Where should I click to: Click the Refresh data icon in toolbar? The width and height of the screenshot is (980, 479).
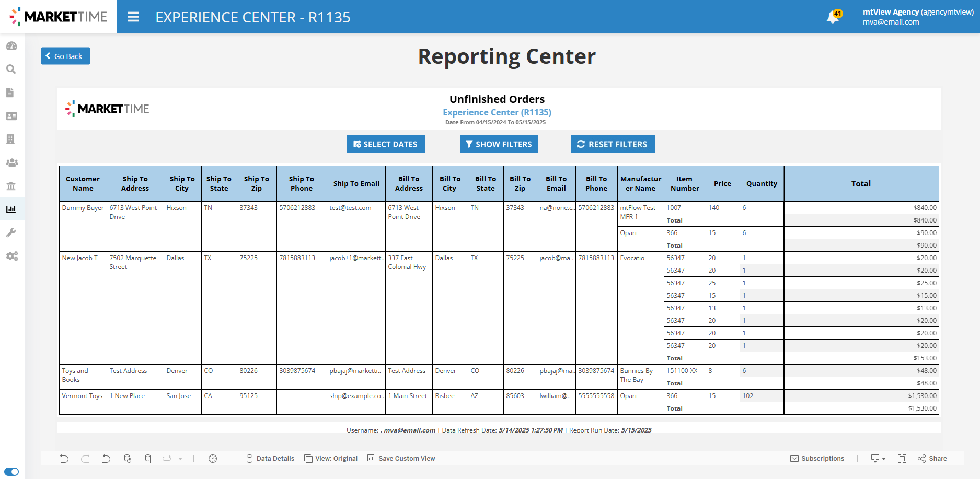pos(128,459)
